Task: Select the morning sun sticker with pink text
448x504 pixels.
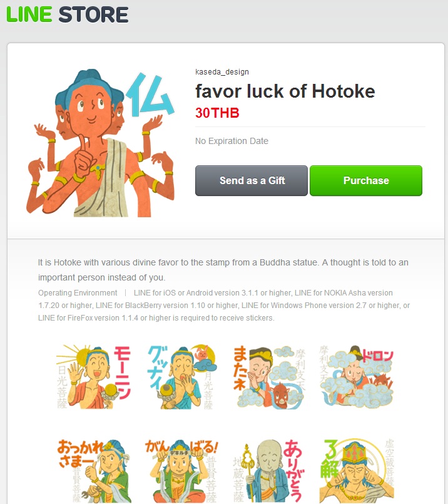Action: 93,377
